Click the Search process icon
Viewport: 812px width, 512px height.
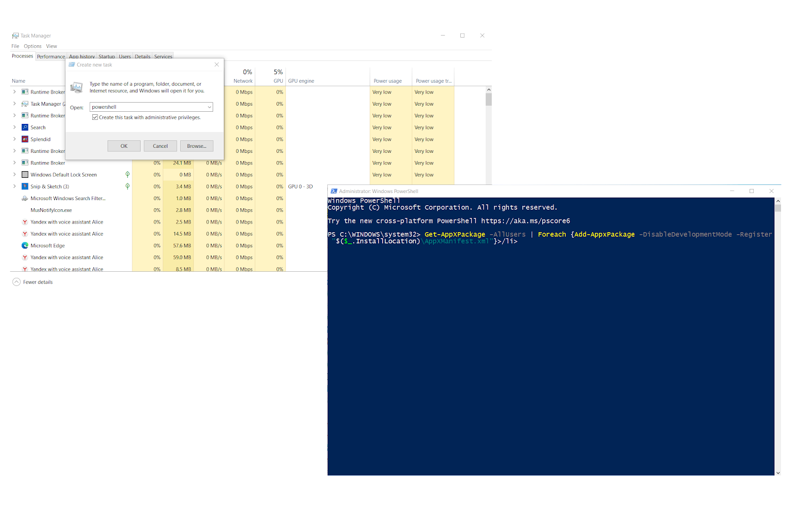click(25, 127)
